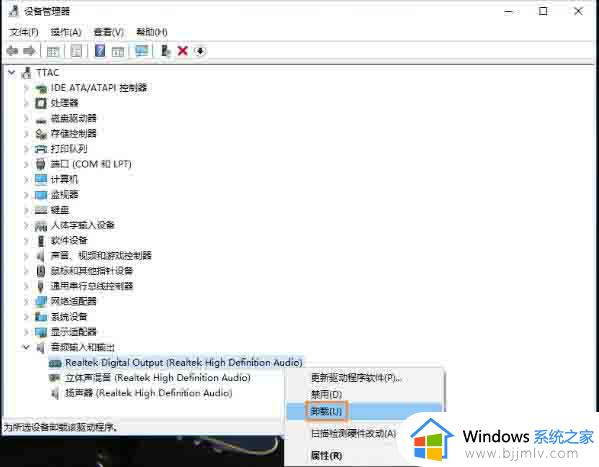
Task: Open the 操作(A) menu
Action: (66, 32)
